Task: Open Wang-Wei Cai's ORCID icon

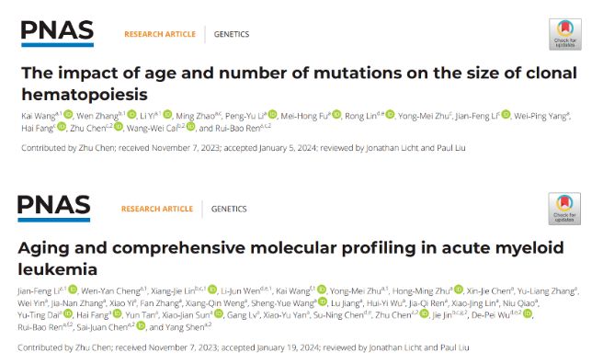Action: click(191, 127)
